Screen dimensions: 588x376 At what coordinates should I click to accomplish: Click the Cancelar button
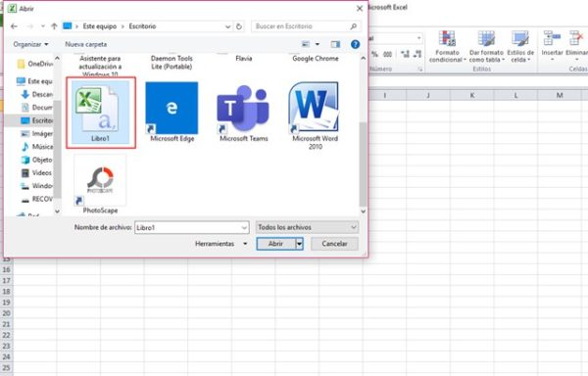coord(334,244)
